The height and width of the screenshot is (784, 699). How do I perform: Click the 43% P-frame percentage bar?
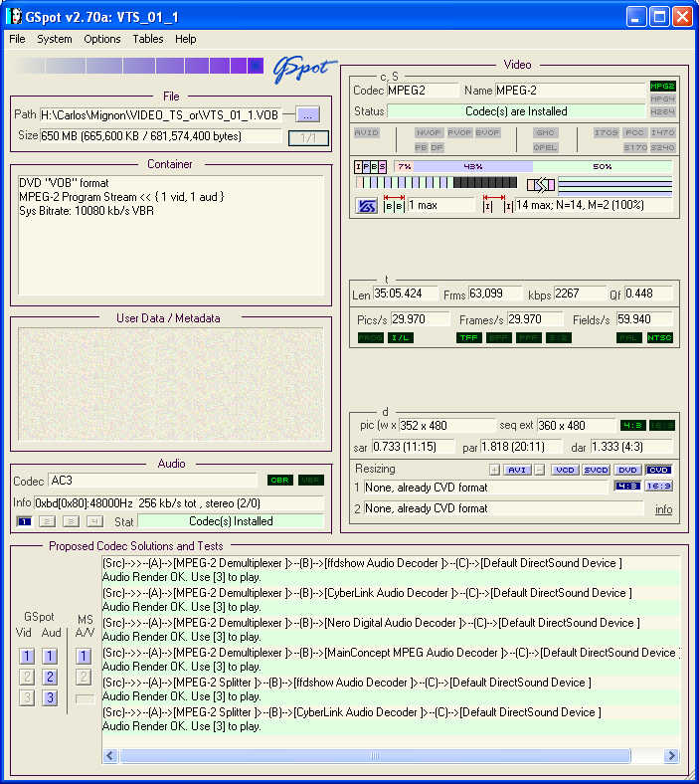point(472,166)
